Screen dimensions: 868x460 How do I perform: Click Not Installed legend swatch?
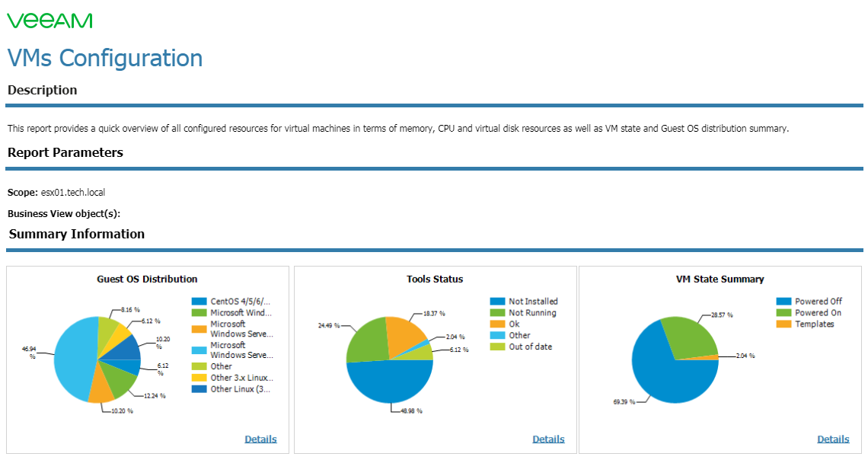pos(497,302)
